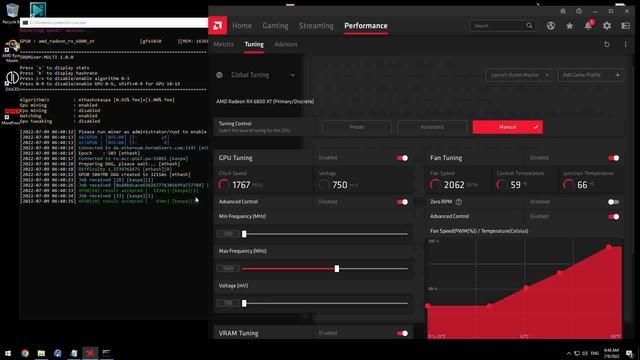
Task: Switch to the Streaming tab
Action: point(316,26)
